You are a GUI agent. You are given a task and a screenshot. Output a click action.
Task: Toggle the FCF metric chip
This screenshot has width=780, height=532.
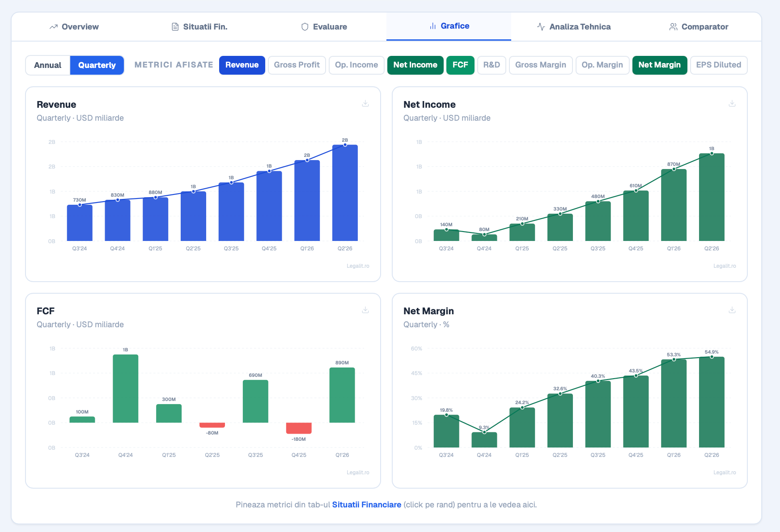(460, 65)
